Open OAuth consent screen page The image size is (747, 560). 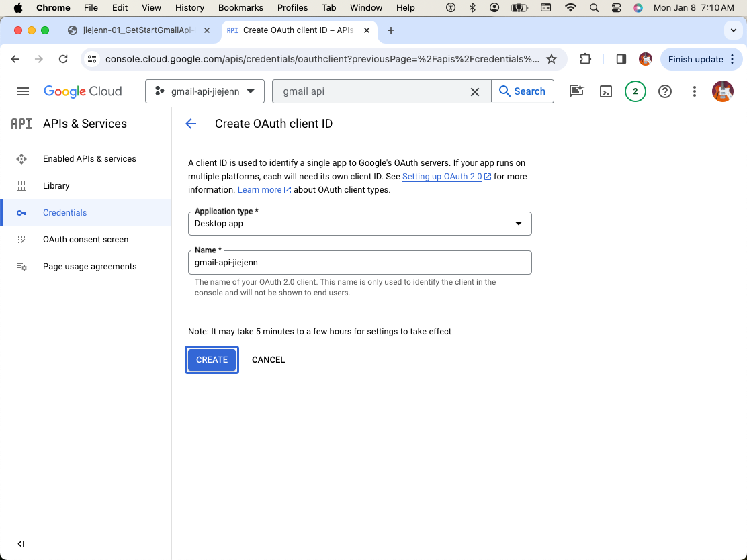point(86,239)
